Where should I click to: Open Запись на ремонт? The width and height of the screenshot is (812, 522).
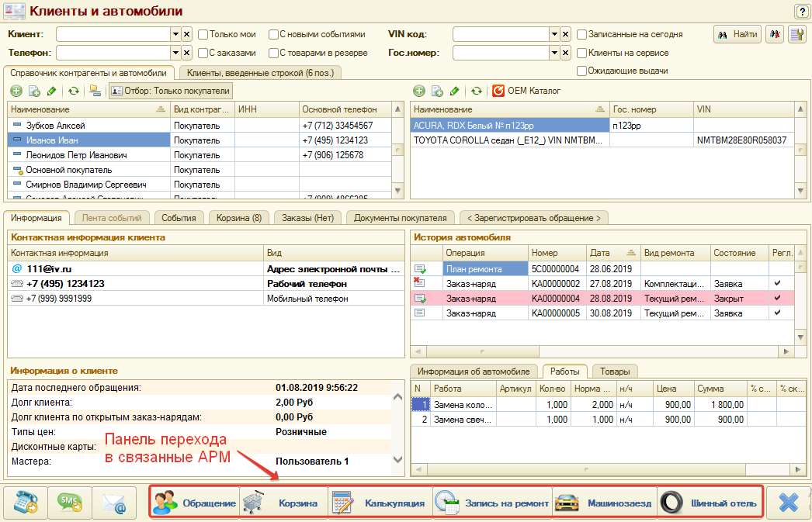(x=492, y=503)
